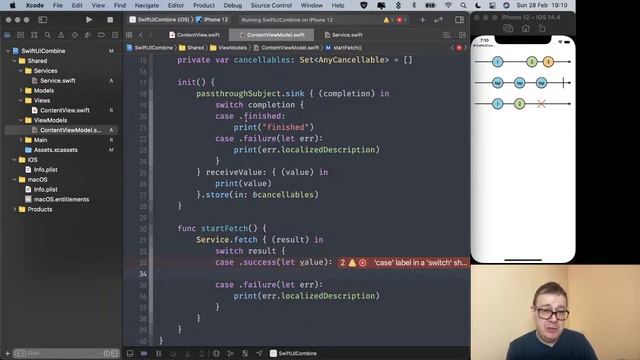Click the 'case' label error message on line 33

tap(420, 263)
